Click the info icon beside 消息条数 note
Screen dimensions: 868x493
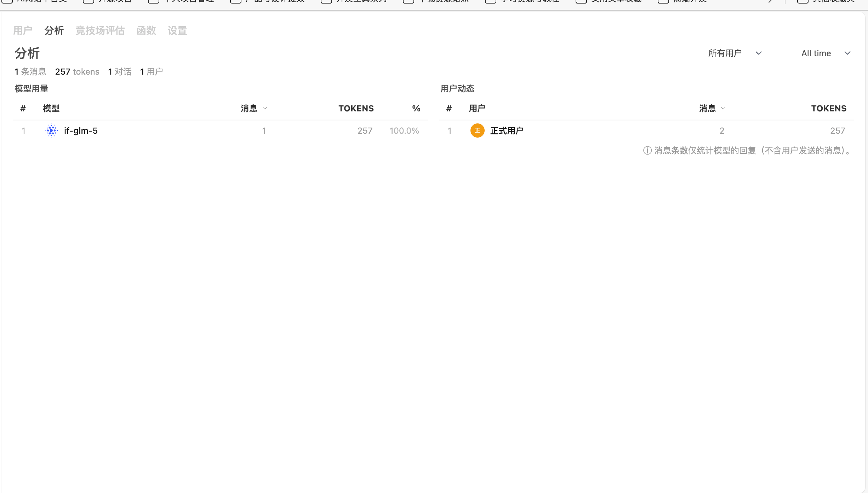click(x=647, y=151)
